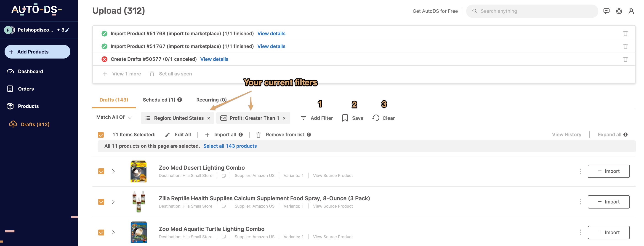The height and width of the screenshot is (246, 644).
Task: Delete Create Drafts #50577 notification
Action: click(625, 59)
